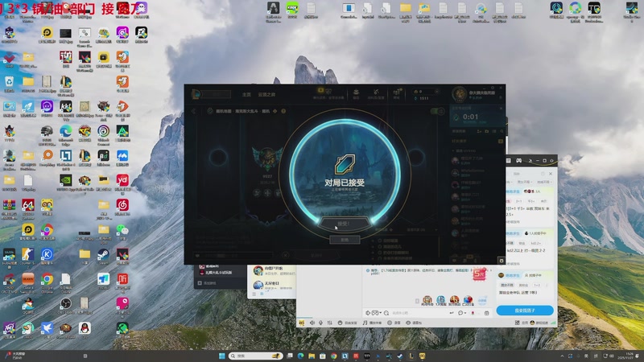Click the friend list sort icon in social panel
644x362 pixels.
click(494, 131)
